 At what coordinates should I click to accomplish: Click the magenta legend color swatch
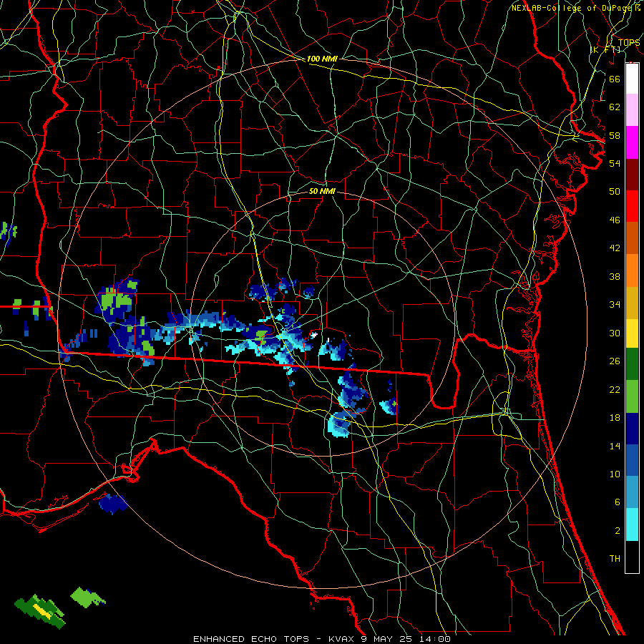[x=632, y=142]
